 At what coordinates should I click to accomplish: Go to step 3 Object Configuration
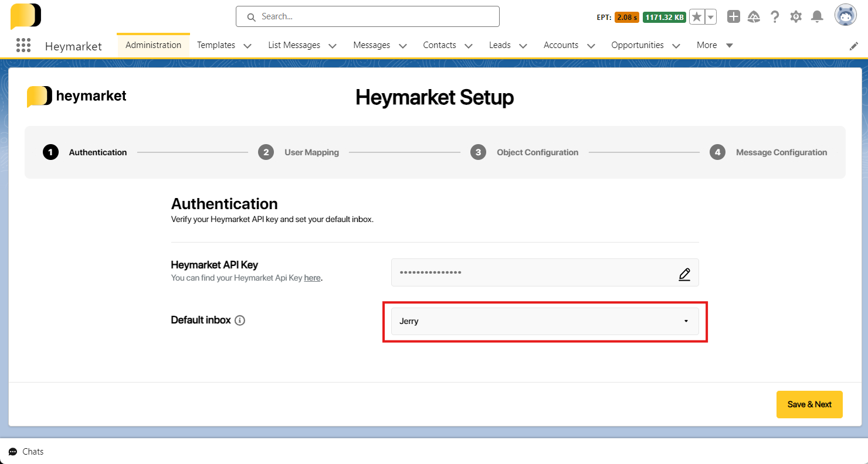(x=524, y=152)
